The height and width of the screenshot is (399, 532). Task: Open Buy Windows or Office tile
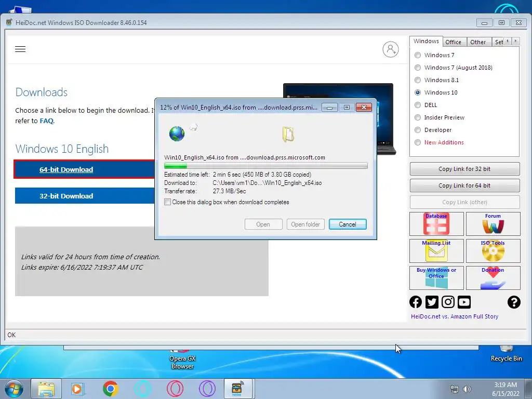point(436,278)
